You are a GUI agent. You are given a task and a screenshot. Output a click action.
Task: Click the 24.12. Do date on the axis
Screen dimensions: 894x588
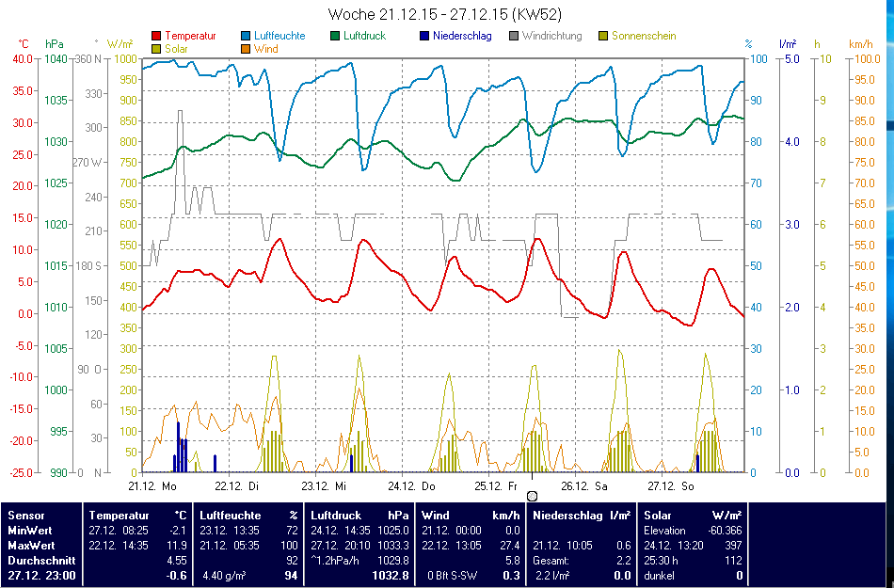pos(412,486)
